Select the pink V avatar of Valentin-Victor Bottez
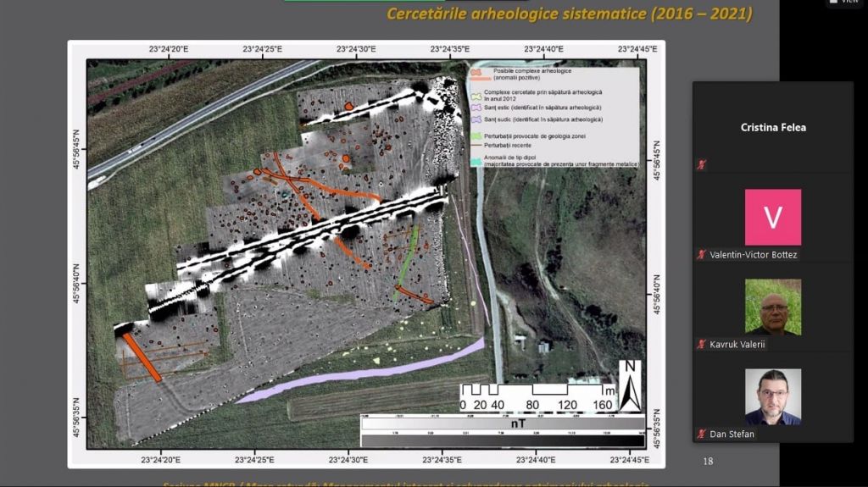Image resolution: width=868 pixels, height=487 pixels. point(773,217)
